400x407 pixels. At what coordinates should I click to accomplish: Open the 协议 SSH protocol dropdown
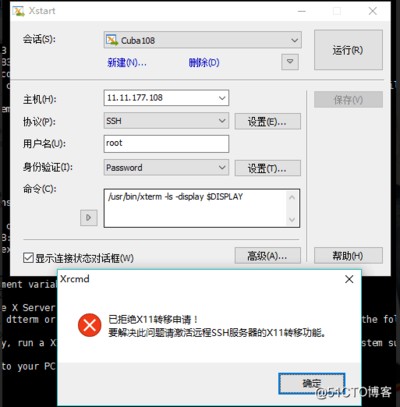point(222,121)
